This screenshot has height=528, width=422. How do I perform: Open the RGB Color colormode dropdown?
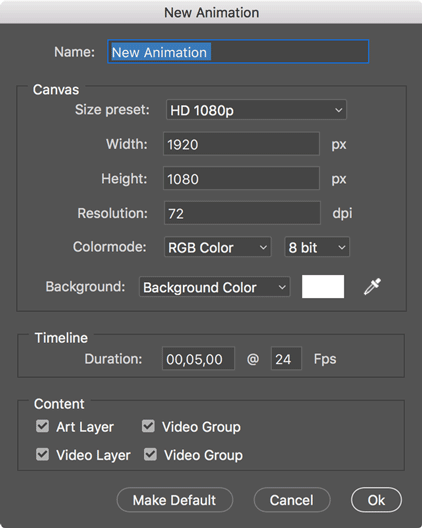coord(218,248)
